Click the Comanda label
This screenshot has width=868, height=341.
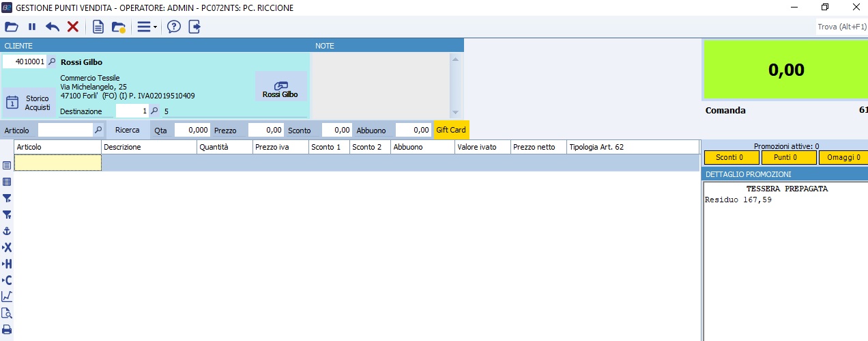tap(725, 110)
